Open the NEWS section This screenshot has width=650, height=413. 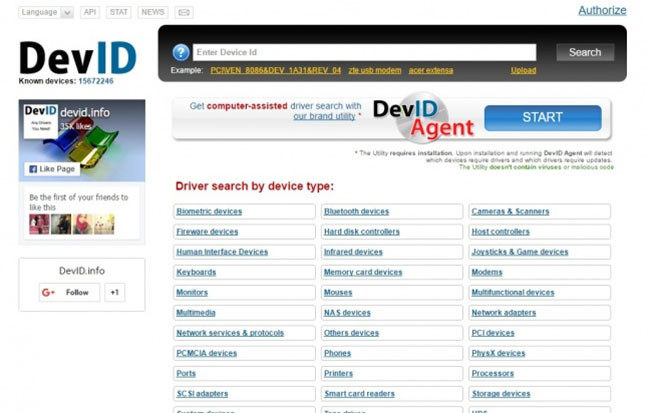tap(153, 12)
